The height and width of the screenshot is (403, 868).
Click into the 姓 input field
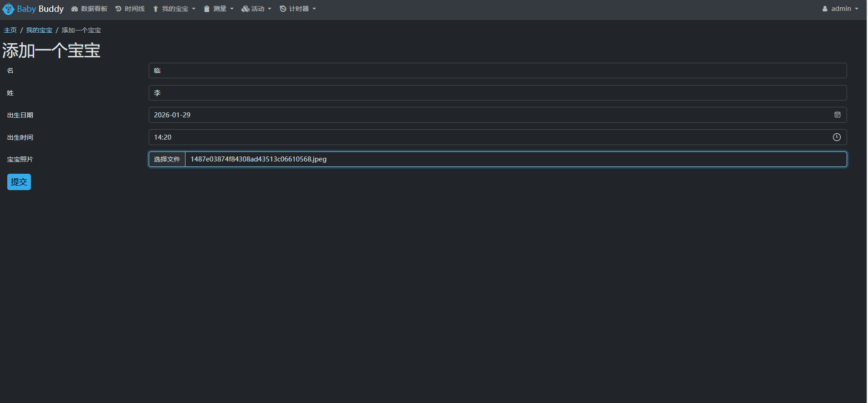point(497,93)
